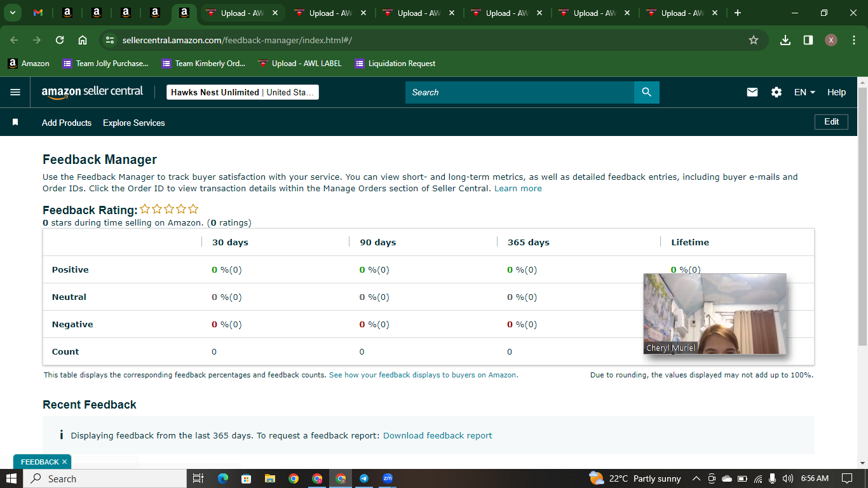Open Windows Task View

point(198,478)
